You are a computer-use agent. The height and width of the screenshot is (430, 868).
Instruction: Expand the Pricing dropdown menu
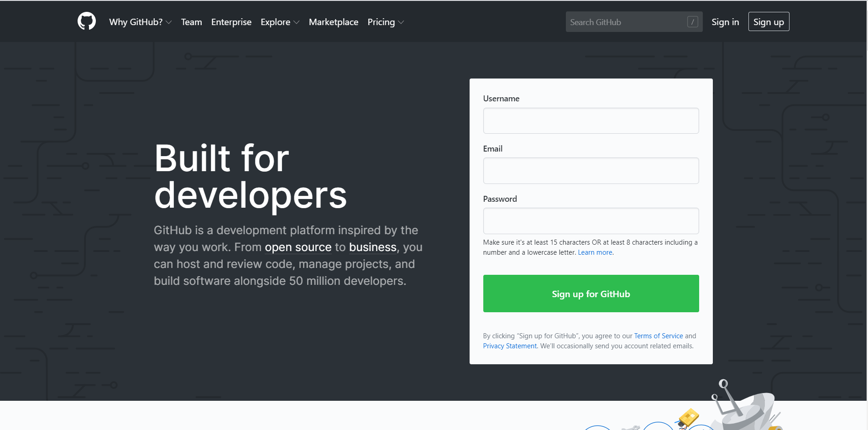tap(386, 22)
